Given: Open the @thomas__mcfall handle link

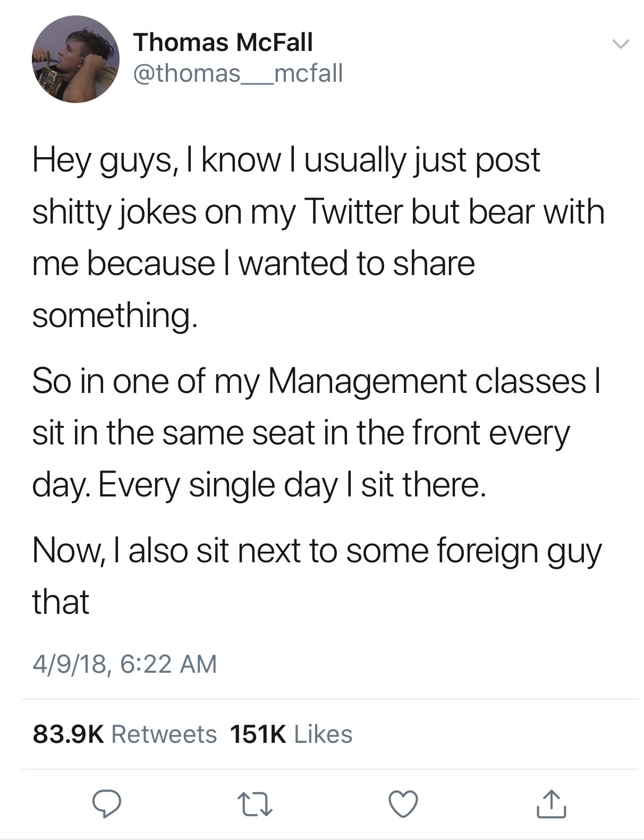Looking at the screenshot, I should click(x=238, y=73).
